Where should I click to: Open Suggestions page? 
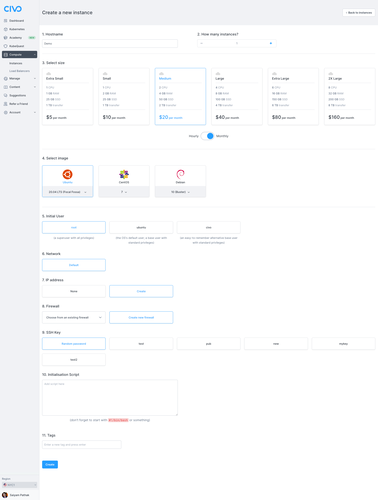click(x=17, y=95)
